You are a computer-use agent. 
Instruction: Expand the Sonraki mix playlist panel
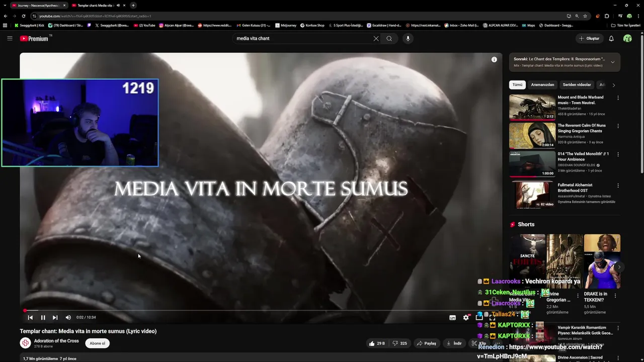pos(612,62)
